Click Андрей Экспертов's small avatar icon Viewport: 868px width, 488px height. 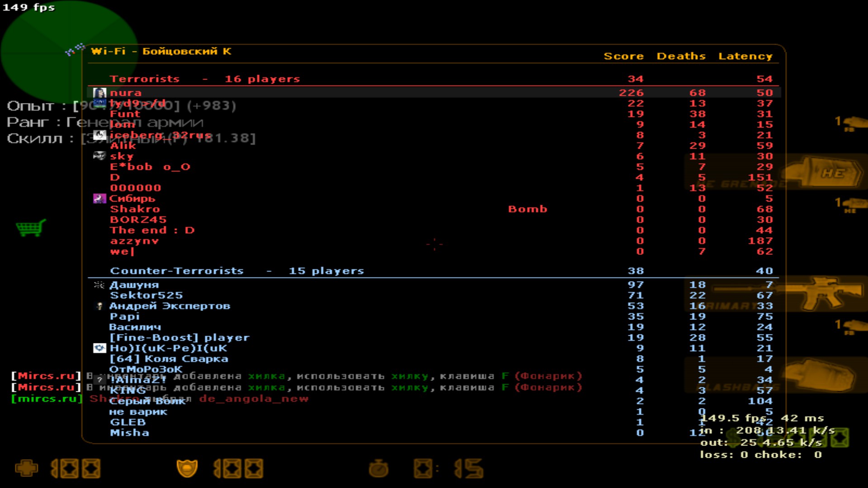click(99, 306)
